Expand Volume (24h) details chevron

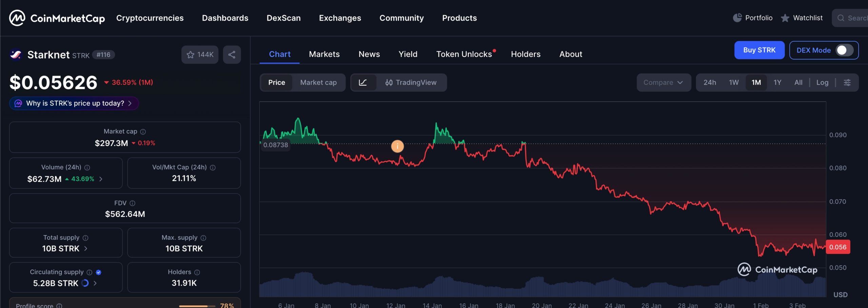click(x=101, y=179)
